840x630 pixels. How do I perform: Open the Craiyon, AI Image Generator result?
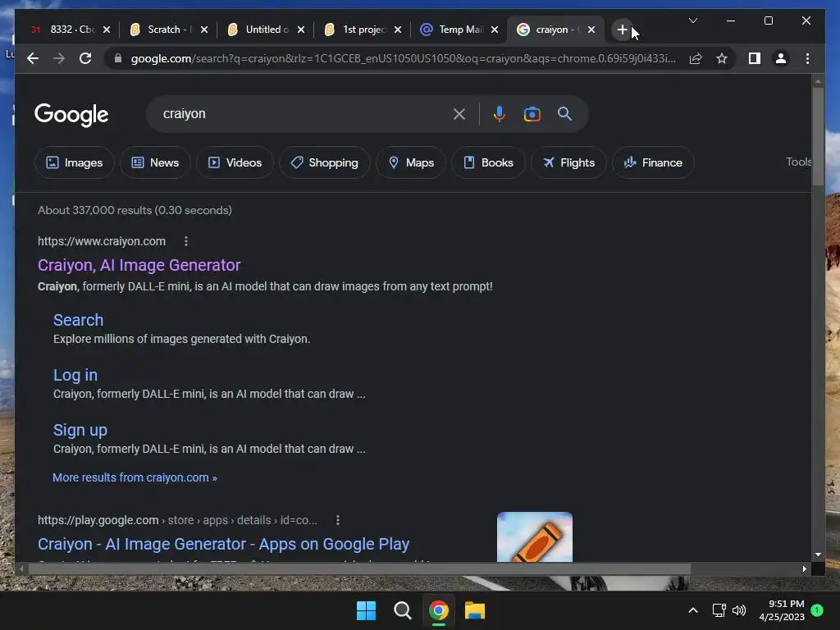pos(139,265)
